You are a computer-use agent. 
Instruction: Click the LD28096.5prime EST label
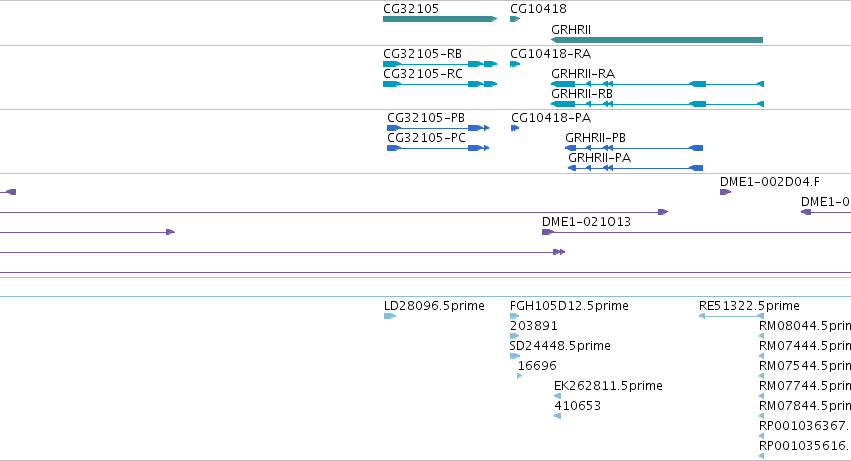pyautogui.click(x=434, y=306)
